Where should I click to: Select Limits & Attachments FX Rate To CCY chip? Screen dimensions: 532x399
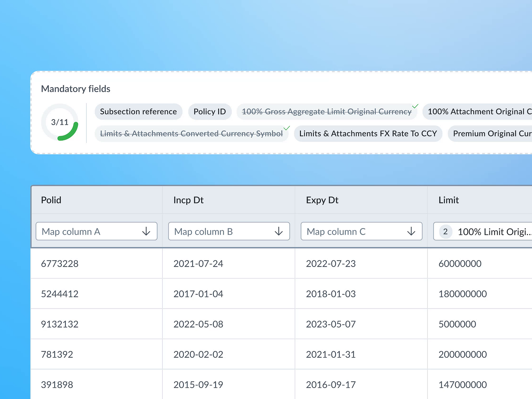tap(368, 134)
